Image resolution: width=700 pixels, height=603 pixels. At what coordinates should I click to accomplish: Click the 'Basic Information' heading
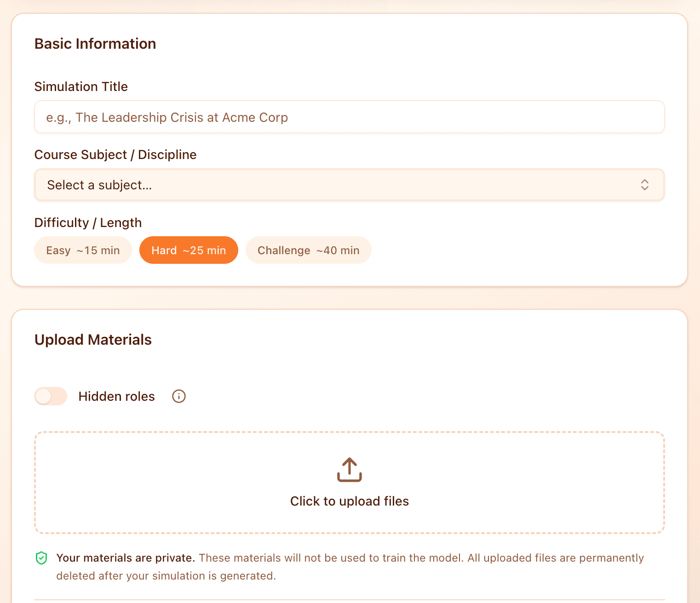coord(95,44)
